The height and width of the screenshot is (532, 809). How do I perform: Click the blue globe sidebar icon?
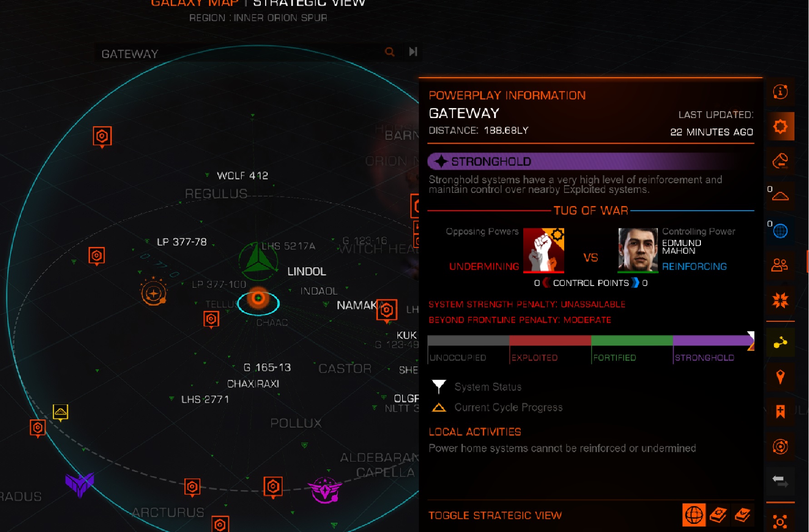780,231
